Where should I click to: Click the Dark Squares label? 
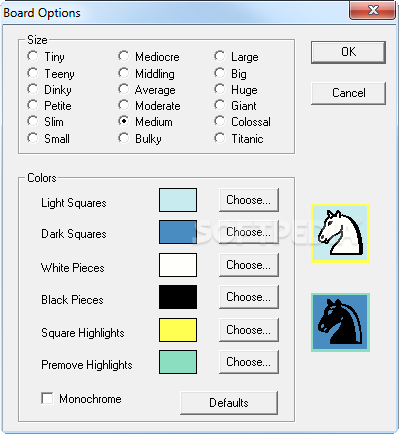pos(74,234)
